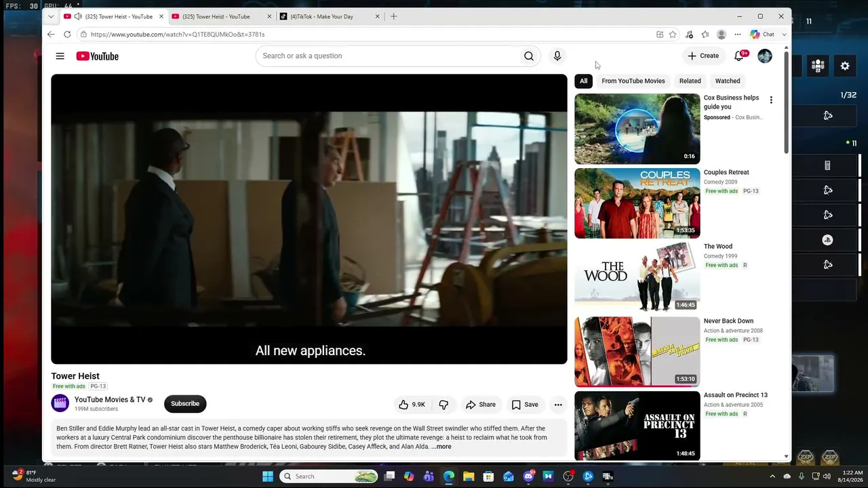Open The Wood movie title link
Screen dimensions: 868x488
(718, 247)
